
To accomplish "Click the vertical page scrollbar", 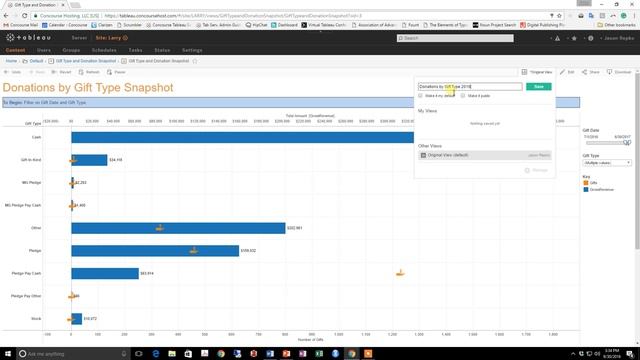I will pyautogui.click(x=637, y=161).
